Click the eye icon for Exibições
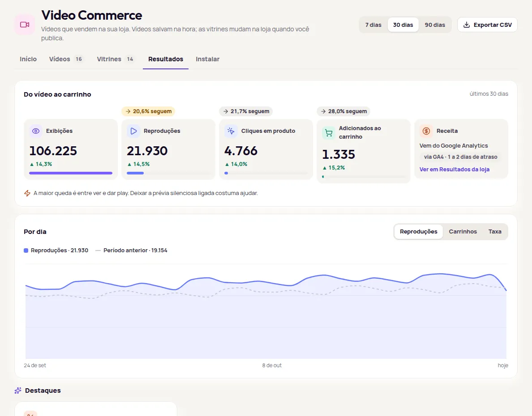This screenshot has height=416, width=532. coord(36,131)
